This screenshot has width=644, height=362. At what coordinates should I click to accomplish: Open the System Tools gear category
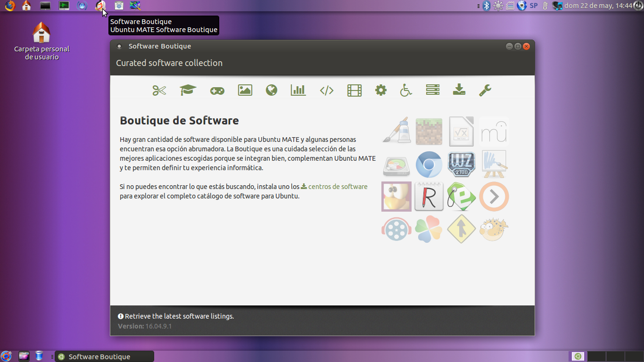tap(381, 90)
